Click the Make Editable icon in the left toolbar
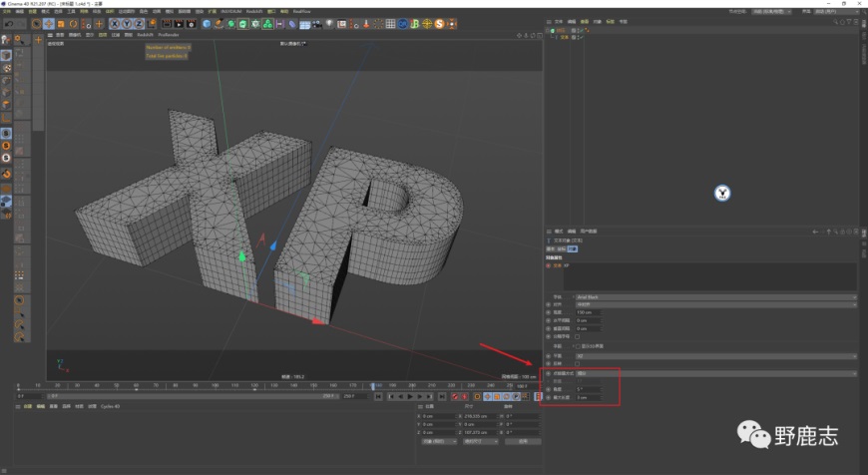The image size is (868, 475). 6,40
